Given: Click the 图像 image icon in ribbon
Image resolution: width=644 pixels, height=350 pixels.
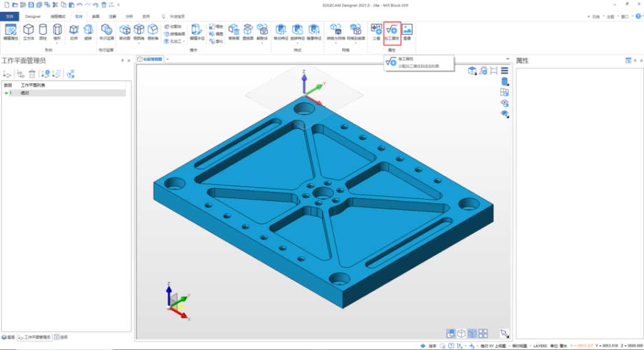Looking at the screenshot, I should [407, 31].
